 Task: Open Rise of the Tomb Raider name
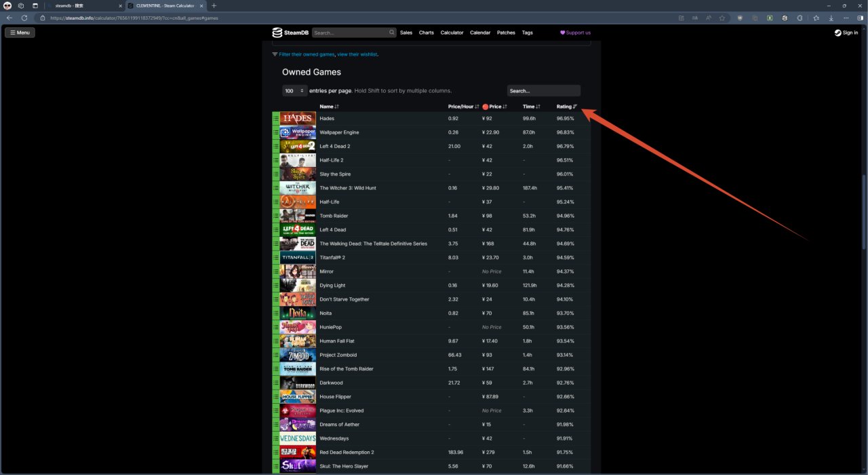tap(347, 369)
